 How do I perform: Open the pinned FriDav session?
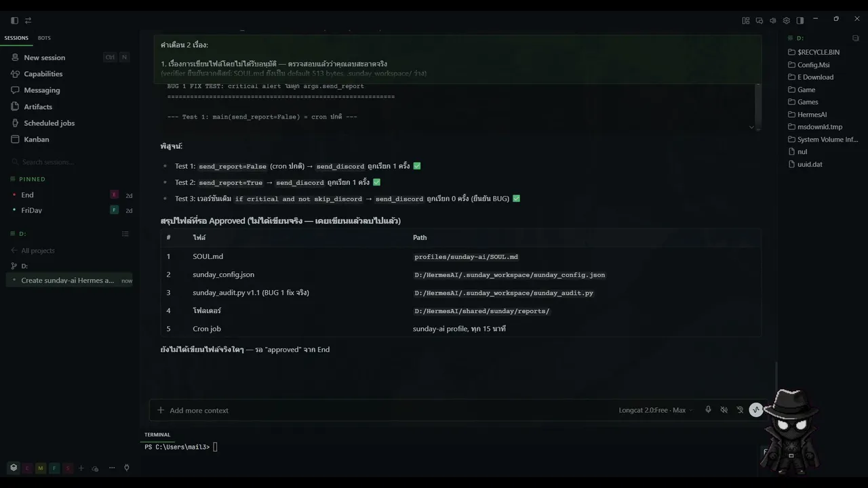pyautogui.click(x=32, y=210)
